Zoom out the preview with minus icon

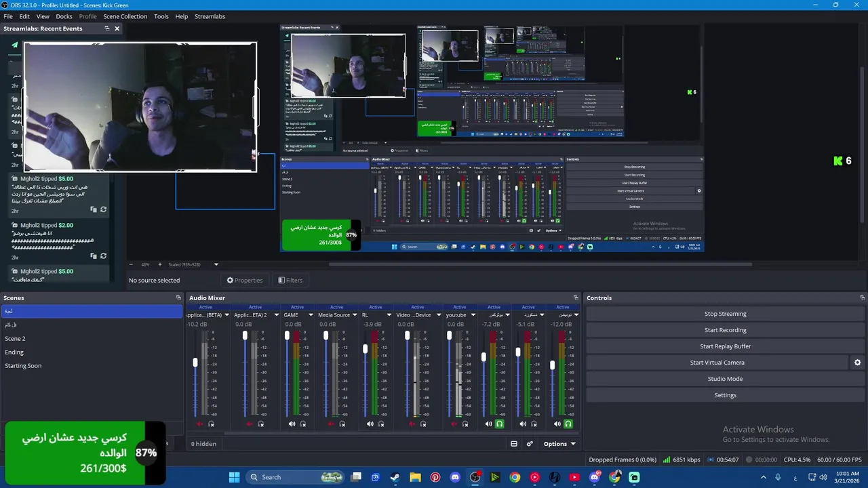click(131, 264)
